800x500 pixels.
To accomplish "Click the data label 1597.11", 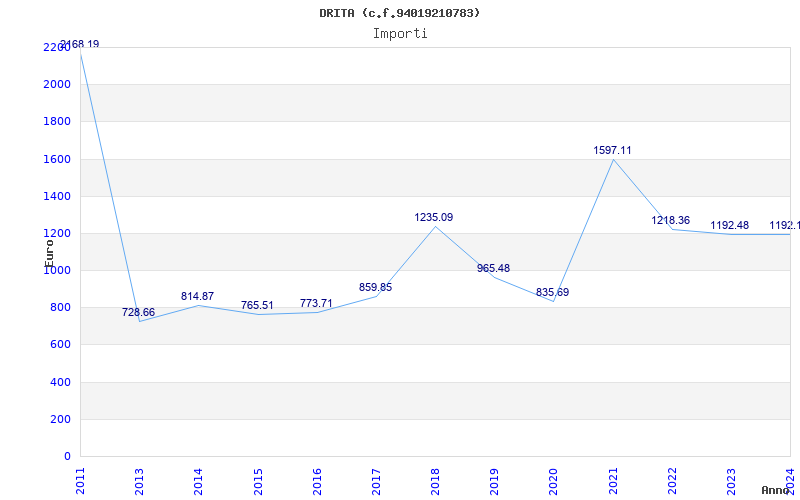I will click(612, 151).
